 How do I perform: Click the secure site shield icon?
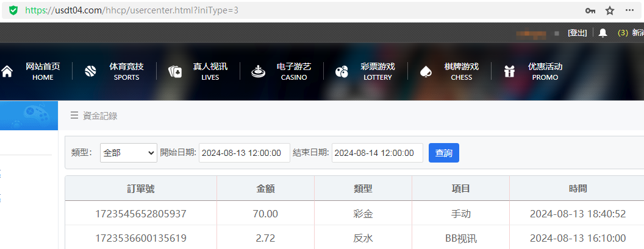pyautogui.click(x=13, y=10)
